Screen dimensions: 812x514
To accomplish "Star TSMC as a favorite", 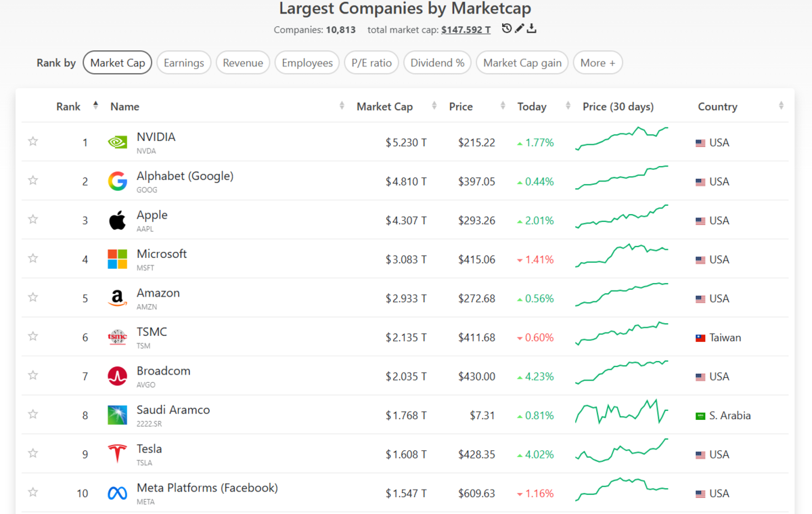I will 32,336.
